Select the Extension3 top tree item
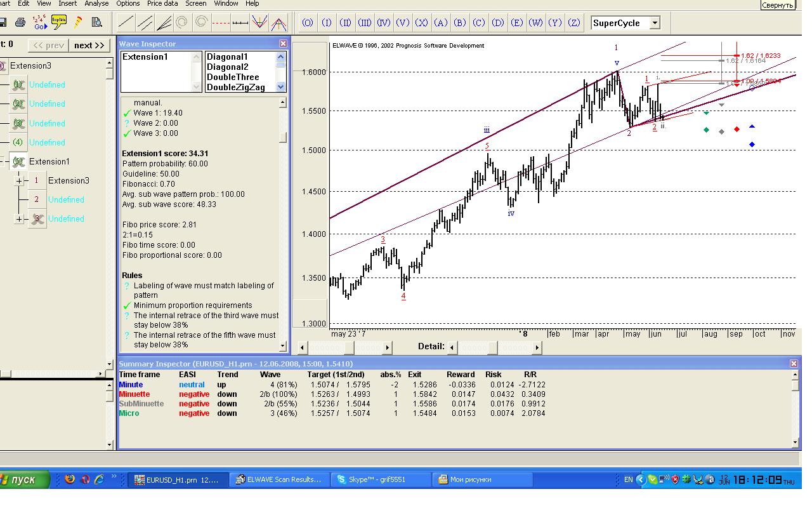 (x=30, y=65)
